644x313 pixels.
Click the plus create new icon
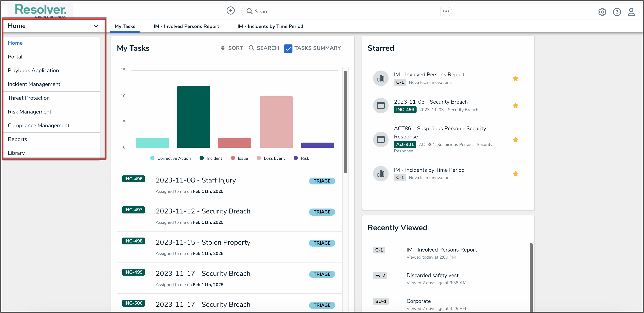point(230,11)
